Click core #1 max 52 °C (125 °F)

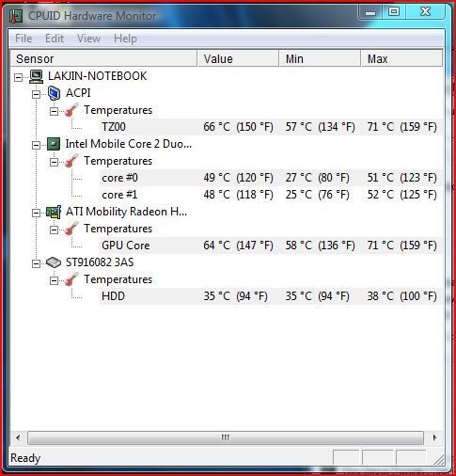(x=401, y=195)
